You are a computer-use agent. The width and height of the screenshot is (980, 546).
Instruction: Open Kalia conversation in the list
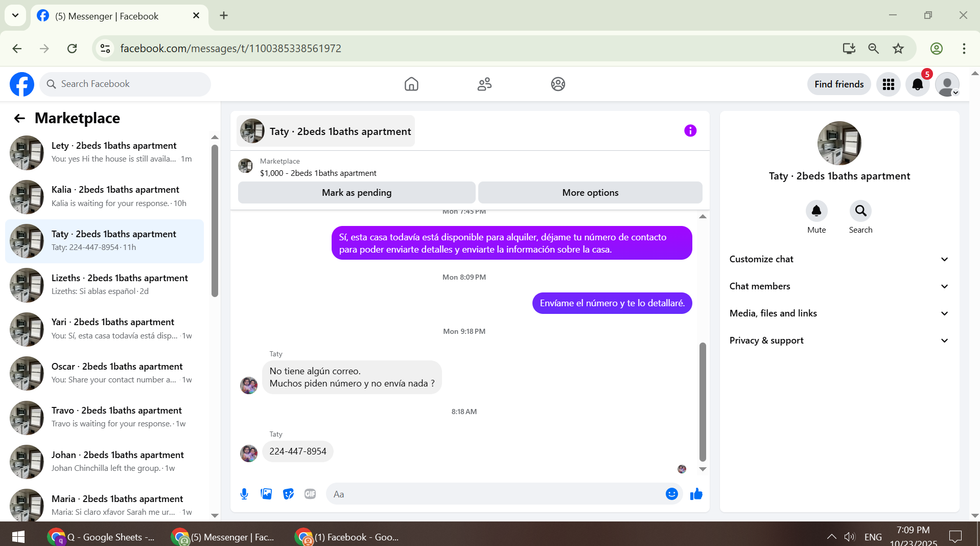(x=104, y=197)
